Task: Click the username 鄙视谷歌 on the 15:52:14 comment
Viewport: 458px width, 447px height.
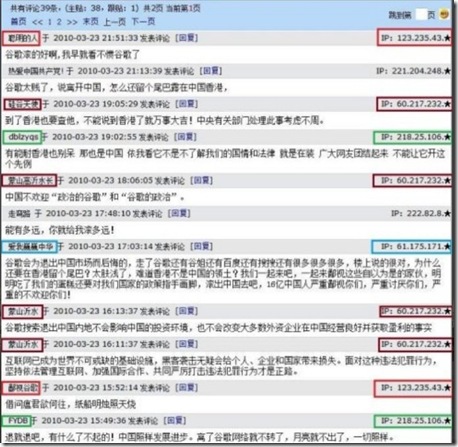Action: click(x=23, y=388)
